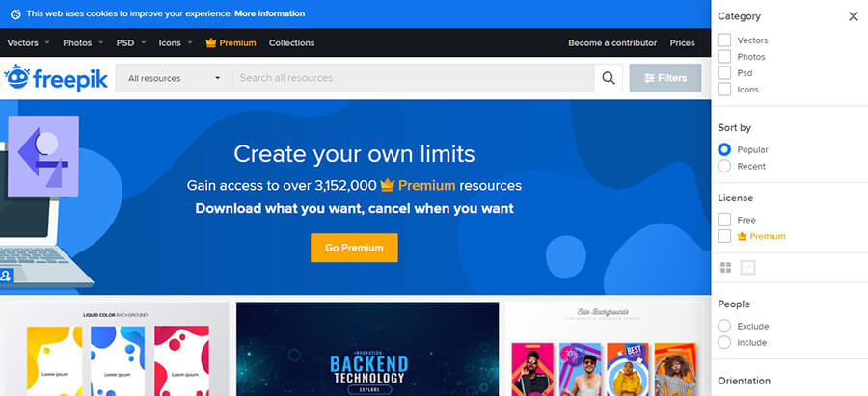Click the Premium crown icon in navbar
Viewport: 868px width, 396px height.
click(211, 43)
